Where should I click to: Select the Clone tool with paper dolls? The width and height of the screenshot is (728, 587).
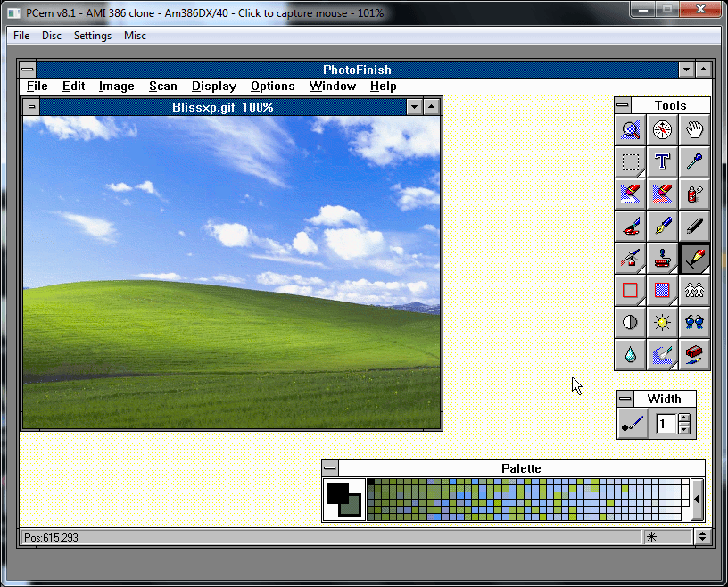694,290
